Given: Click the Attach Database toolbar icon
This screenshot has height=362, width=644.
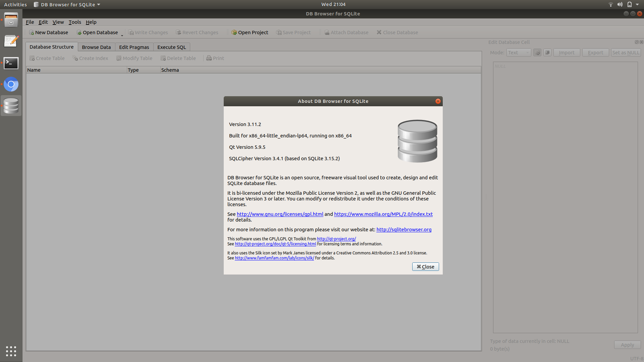Looking at the screenshot, I should 346,32.
